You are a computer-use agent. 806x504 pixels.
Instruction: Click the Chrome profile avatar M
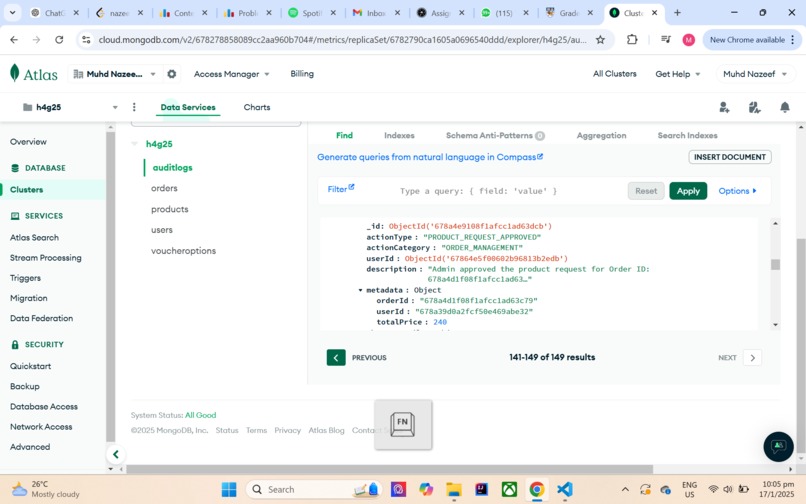coord(688,40)
